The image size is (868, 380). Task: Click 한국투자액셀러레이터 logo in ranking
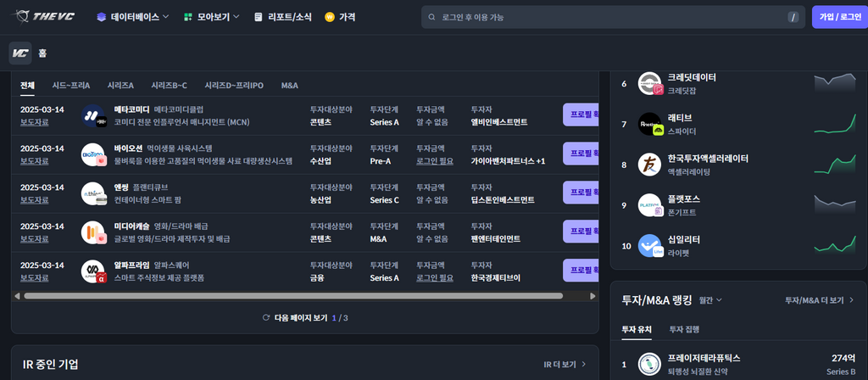(650, 165)
